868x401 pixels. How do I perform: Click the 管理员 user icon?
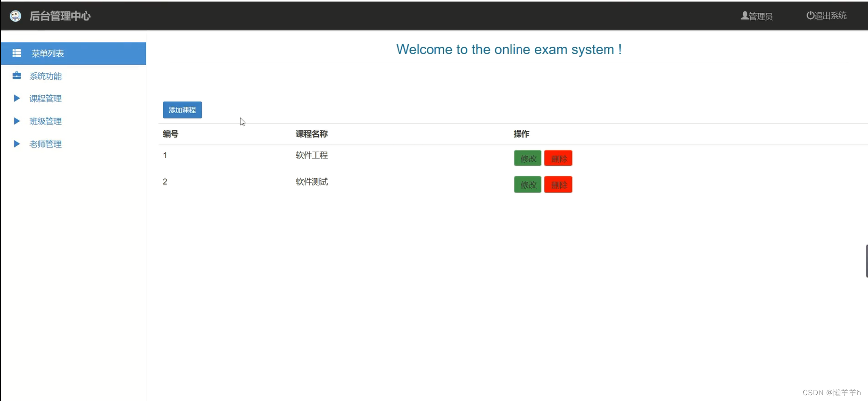point(745,16)
